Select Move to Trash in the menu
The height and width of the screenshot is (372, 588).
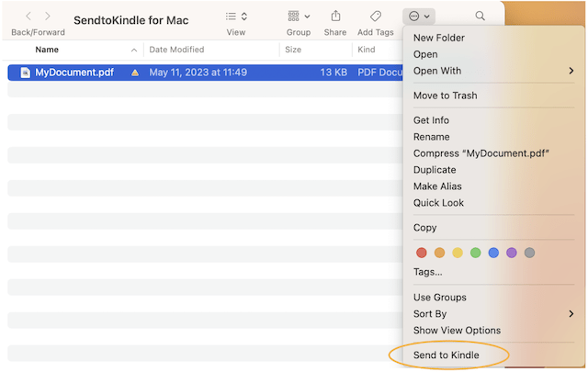[445, 96]
